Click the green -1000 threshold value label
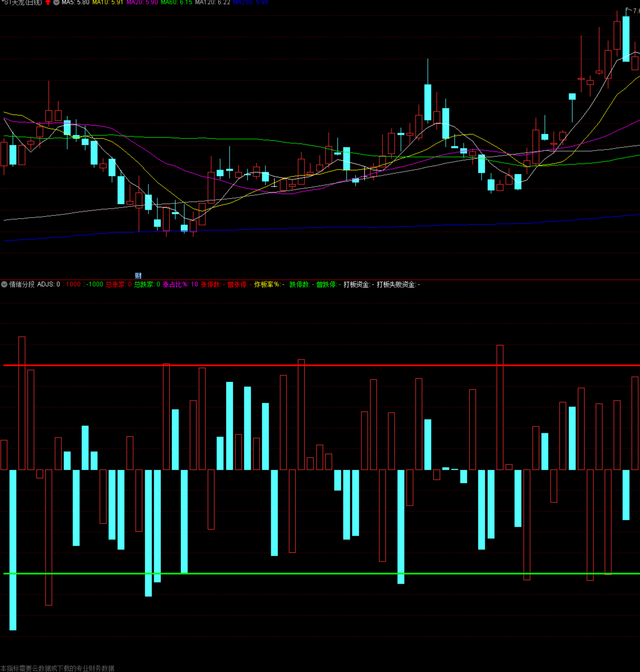 [93, 284]
